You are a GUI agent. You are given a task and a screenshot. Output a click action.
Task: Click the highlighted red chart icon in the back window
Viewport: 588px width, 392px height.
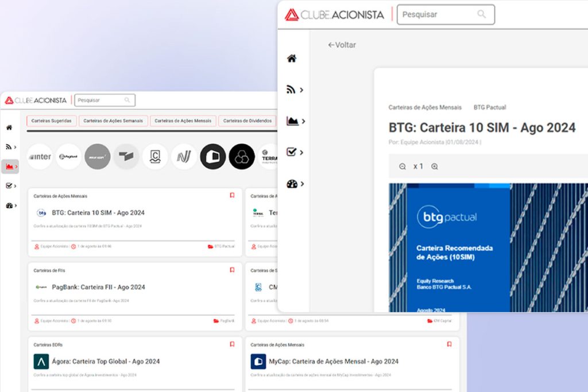point(9,166)
